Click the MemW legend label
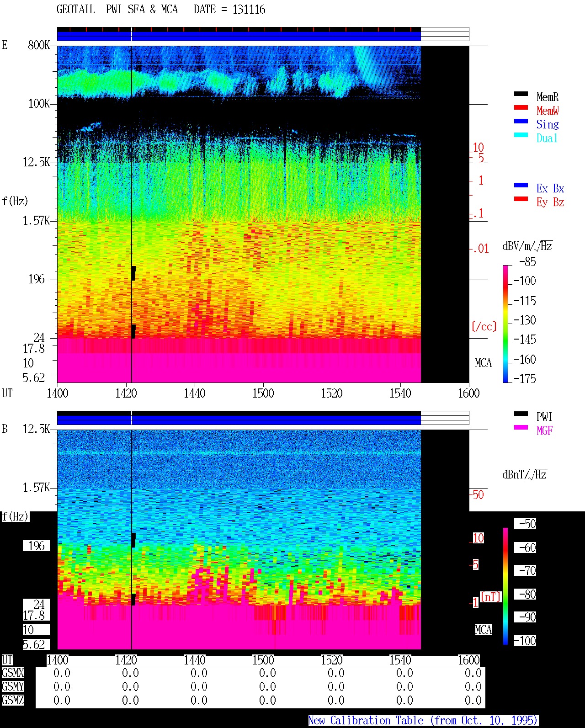585x728 pixels. tap(548, 111)
